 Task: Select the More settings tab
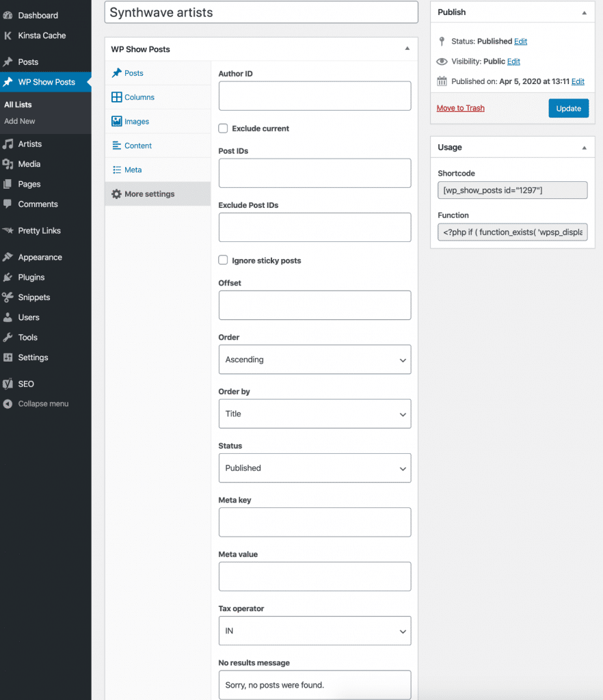pos(157,193)
